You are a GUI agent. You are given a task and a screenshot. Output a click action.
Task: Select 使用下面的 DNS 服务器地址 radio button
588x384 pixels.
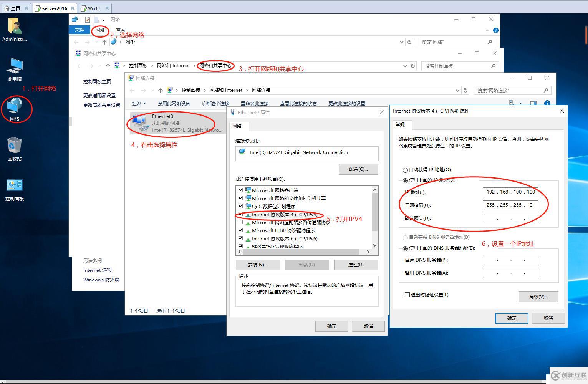coord(405,248)
